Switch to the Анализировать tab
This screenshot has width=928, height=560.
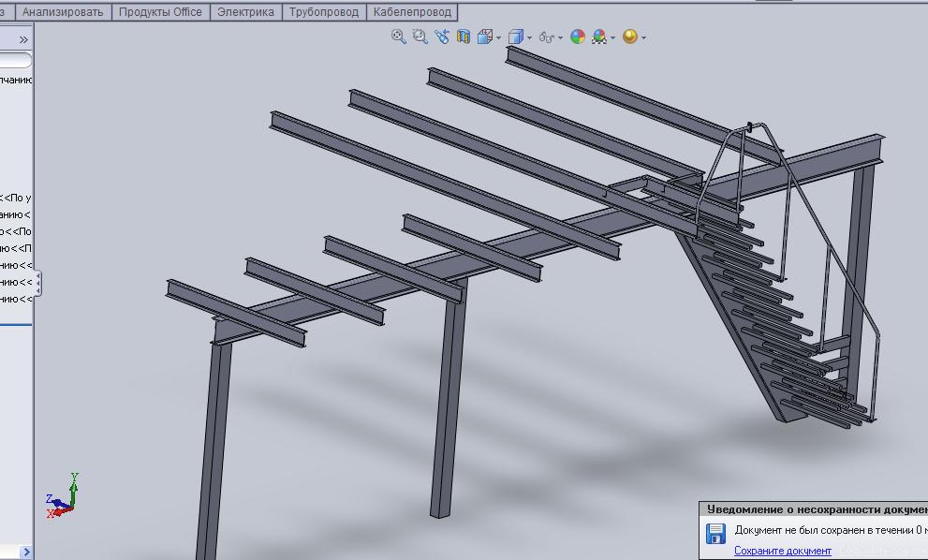(63, 12)
